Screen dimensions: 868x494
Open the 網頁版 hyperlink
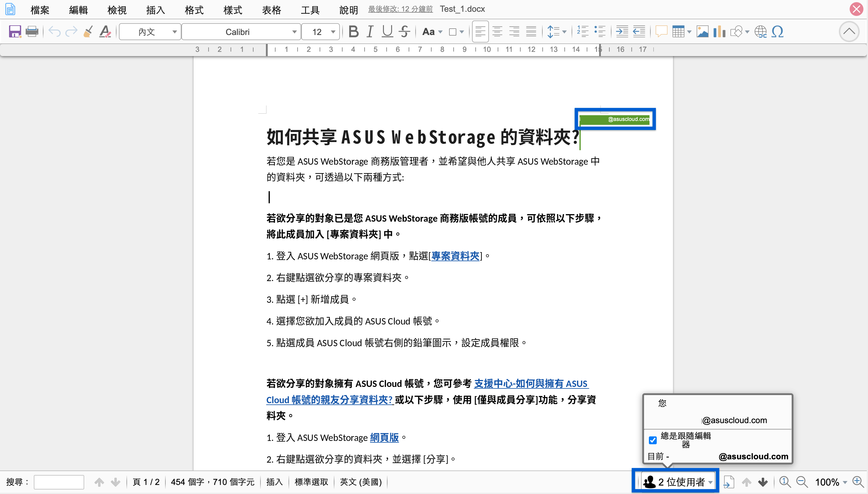[384, 438]
